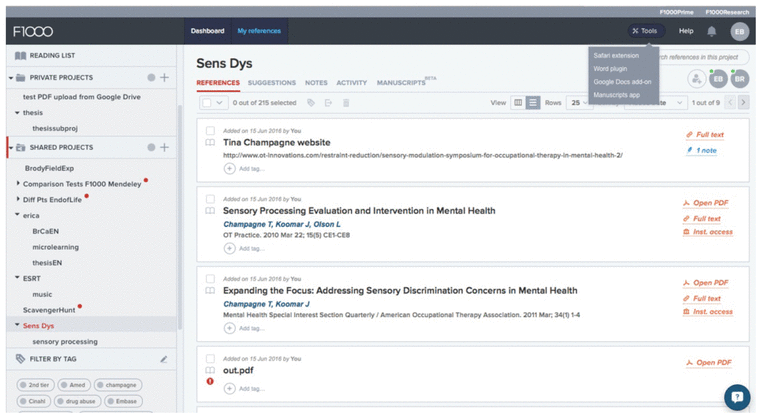Viewport: 762px width, 419px height.
Task: Open the help chat widget icon
Action: pos(737,397)
